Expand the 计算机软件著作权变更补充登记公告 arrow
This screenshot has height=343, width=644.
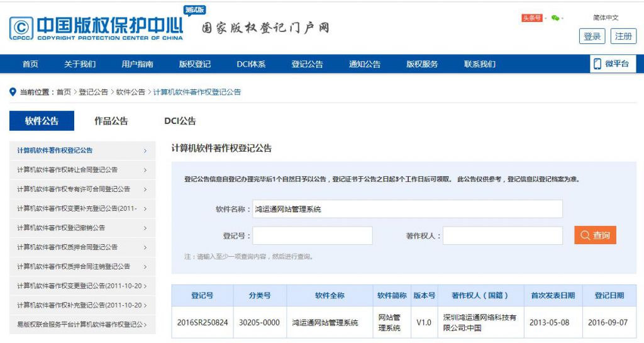(145, 209)
